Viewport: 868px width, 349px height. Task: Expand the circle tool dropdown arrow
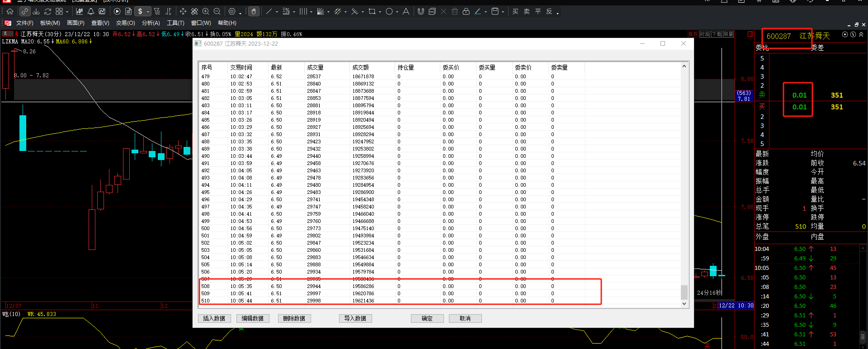[397, 12]
